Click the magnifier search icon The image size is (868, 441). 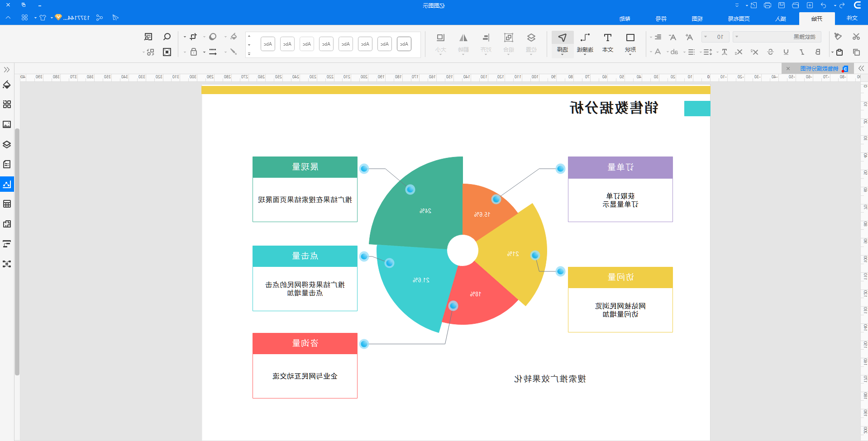pos(167,37)
